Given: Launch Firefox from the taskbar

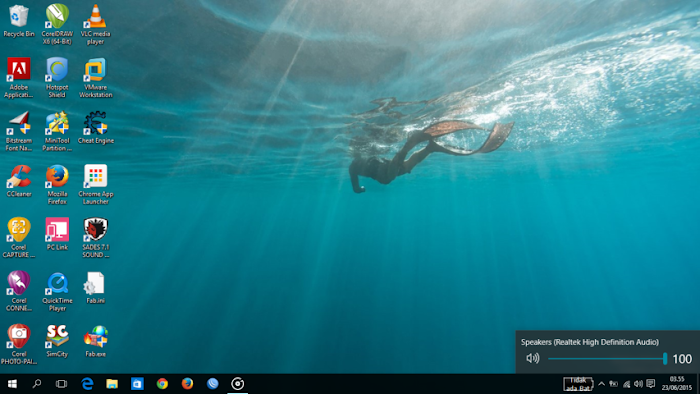Looking at the screenshot, I should pyautogui.click(x=187, y=384).
